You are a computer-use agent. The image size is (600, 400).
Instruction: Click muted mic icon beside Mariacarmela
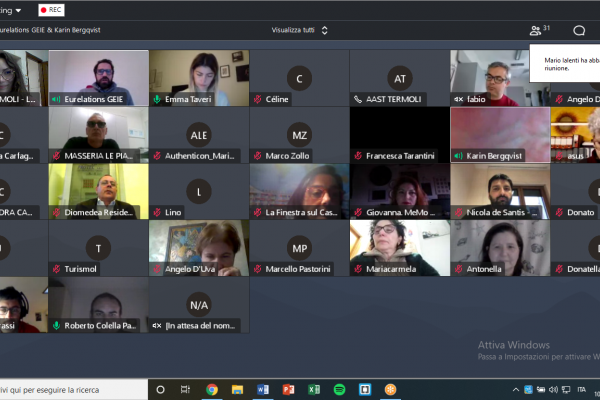tap(358, 269)
